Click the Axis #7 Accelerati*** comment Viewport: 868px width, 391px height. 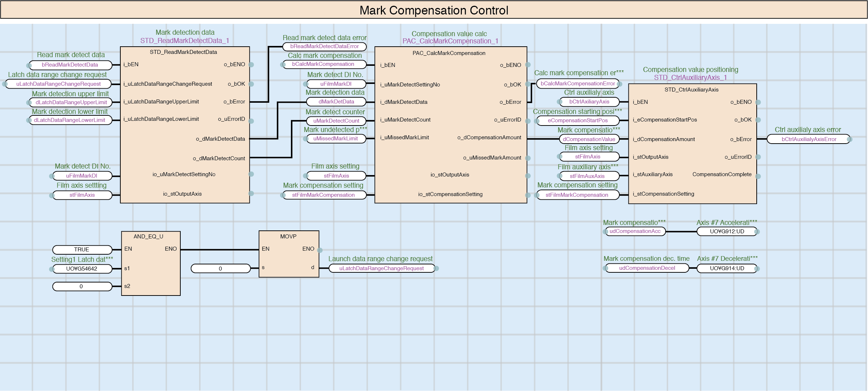[x=727, y=223]
